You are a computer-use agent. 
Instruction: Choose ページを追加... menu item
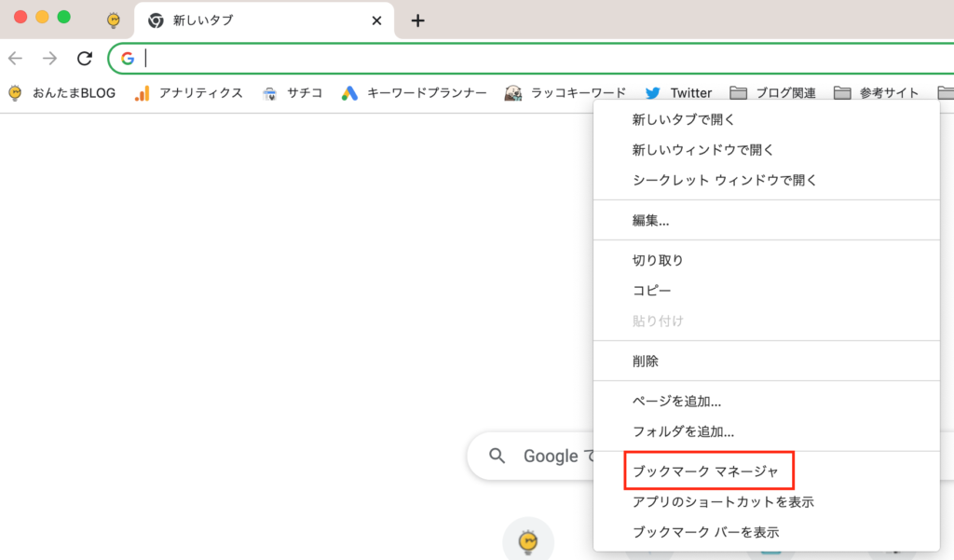point(767,401)
